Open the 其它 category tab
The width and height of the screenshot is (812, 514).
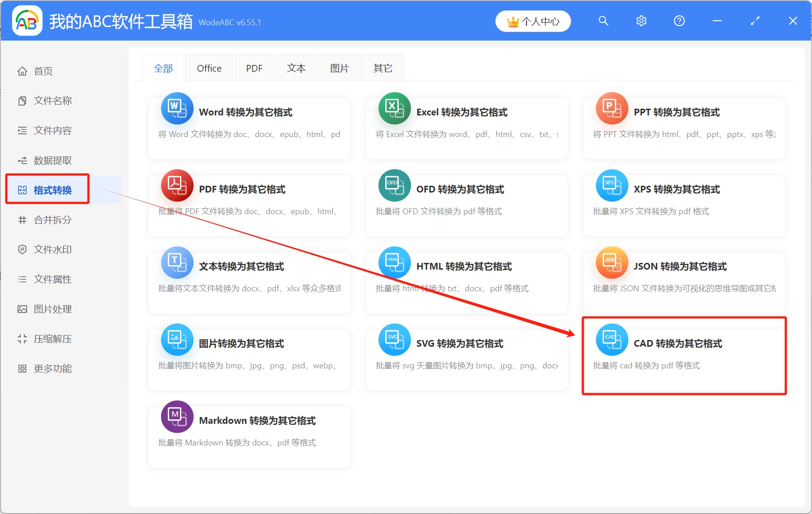coord(382,68)
